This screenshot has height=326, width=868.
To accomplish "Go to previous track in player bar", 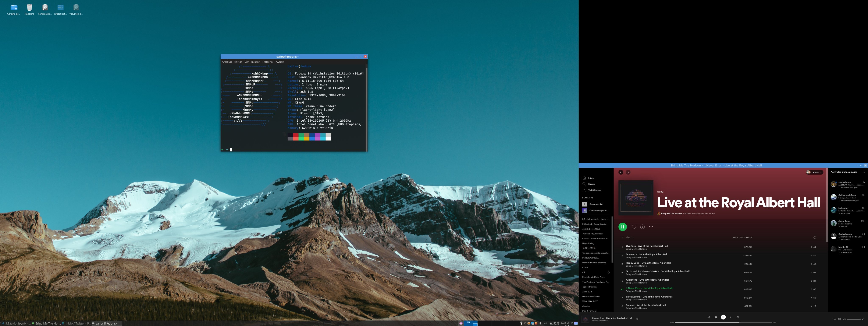I will point(716,317).
